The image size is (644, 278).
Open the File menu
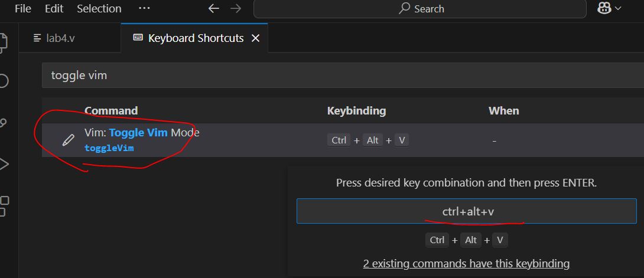click(x=23, y=8)
